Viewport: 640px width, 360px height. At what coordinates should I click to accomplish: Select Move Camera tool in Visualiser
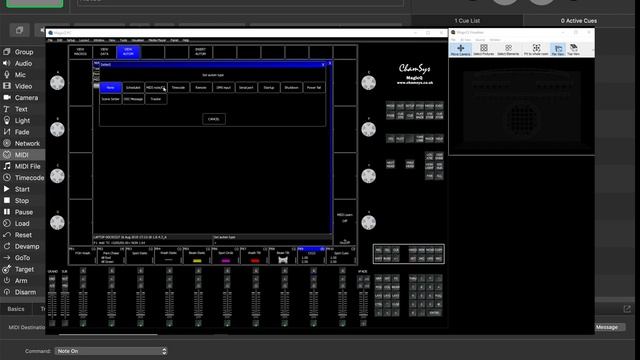point(460,49)
